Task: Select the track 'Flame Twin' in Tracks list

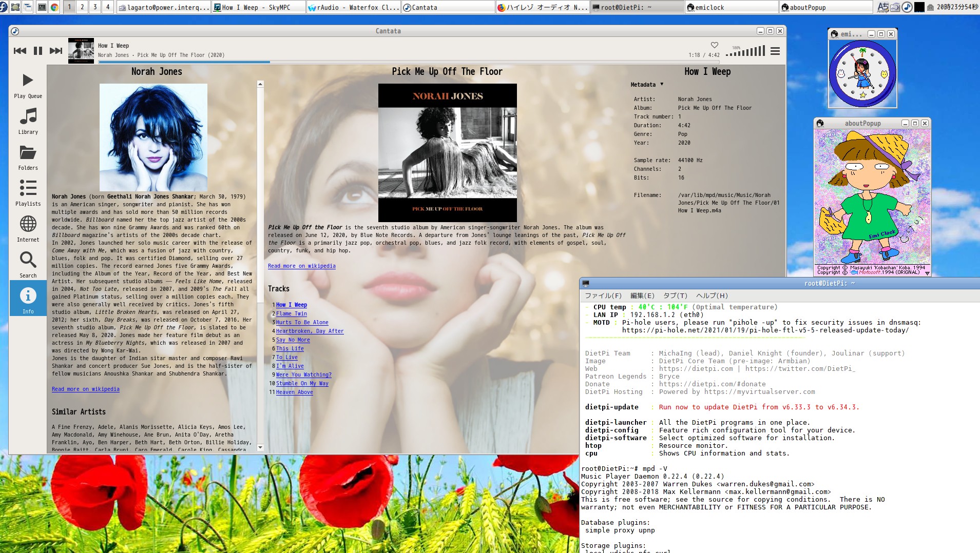Action: click(292, 313)
